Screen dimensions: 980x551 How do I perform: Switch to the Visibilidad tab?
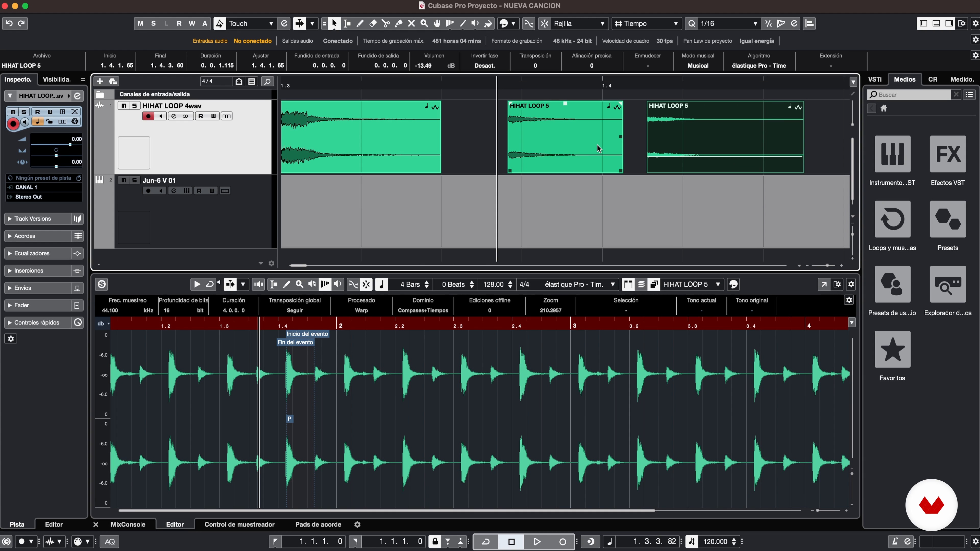[57, 80]
